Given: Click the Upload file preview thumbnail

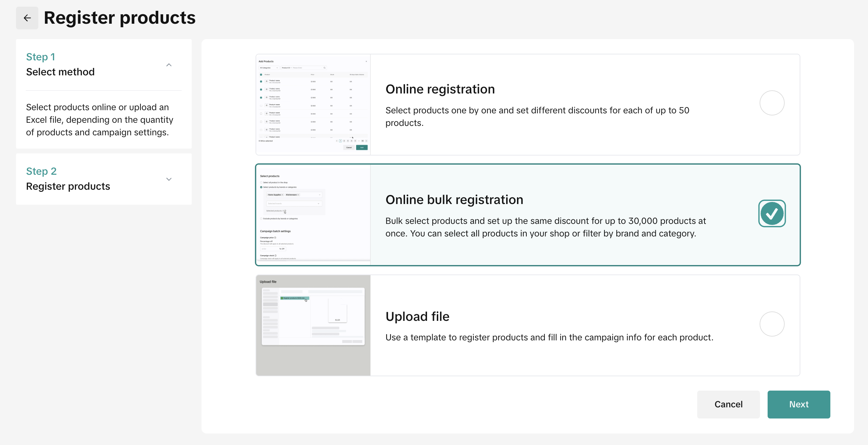Looking at the screenshot, I should click(x=313, y=325).
